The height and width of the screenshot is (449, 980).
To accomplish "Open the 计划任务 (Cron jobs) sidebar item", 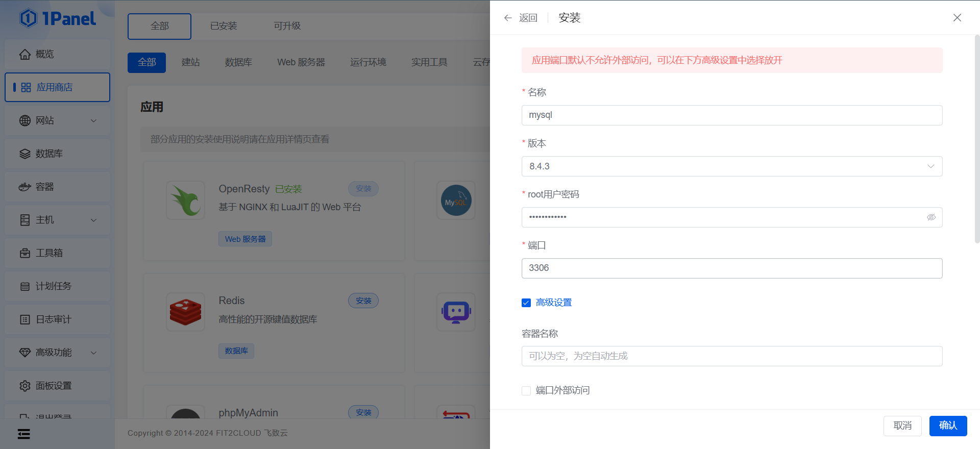I will click(x=57, y=286).
